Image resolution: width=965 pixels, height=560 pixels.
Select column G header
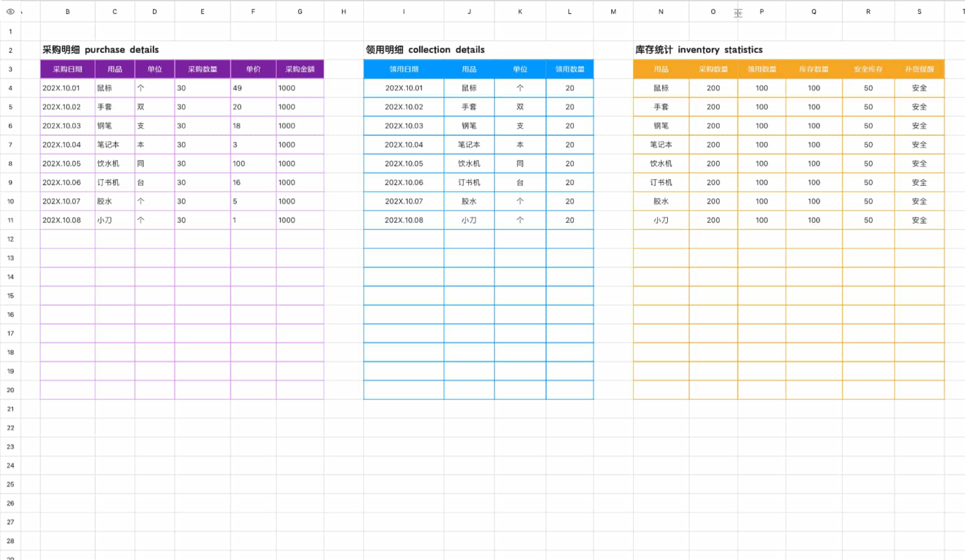(x=300, y=12)
